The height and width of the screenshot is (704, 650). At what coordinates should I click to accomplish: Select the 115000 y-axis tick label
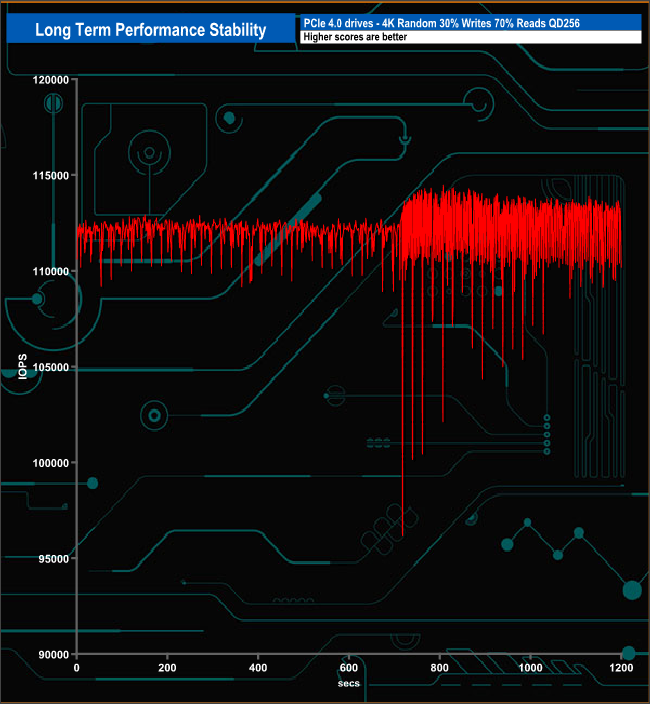tap(47, 176)
